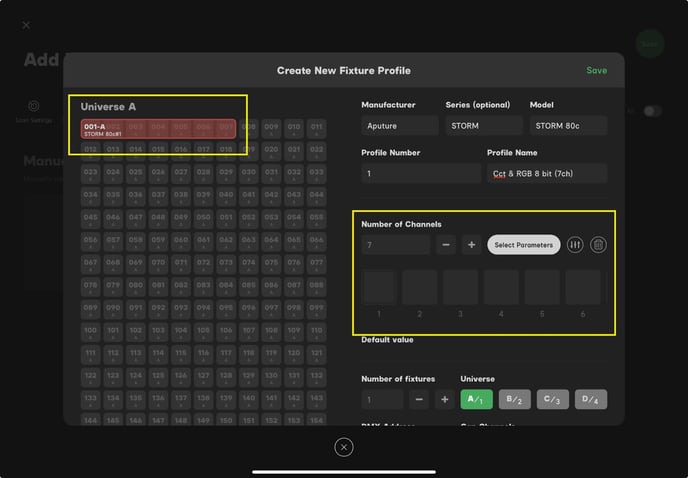Edit the Profile Number field
The image size is (688, 478).
click(x=421, y=173)
